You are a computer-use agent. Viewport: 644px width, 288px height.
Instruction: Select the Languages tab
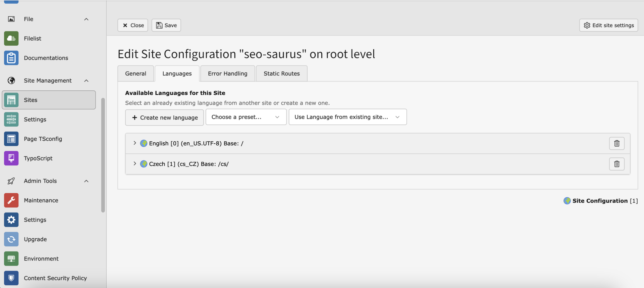click(x=177, y=74)
